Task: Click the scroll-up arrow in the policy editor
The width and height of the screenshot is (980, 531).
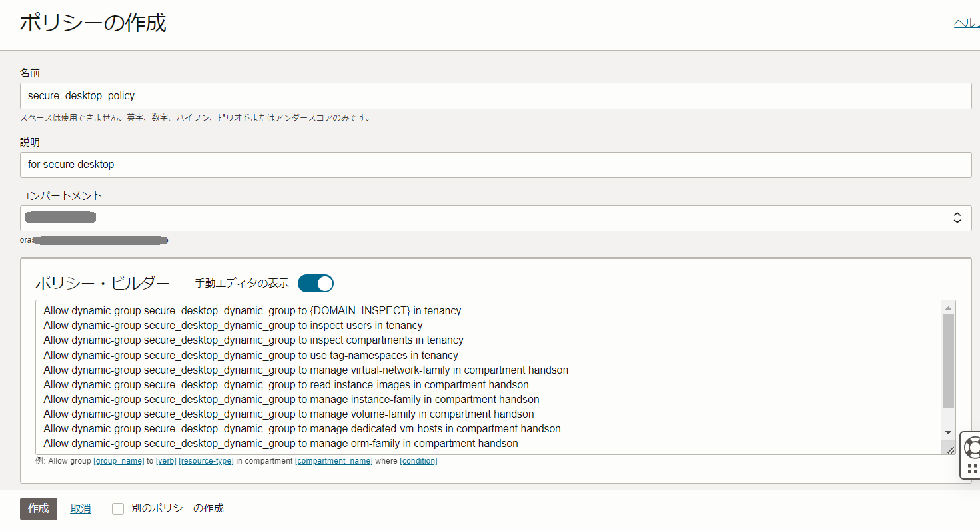Action: coord(949,307)
